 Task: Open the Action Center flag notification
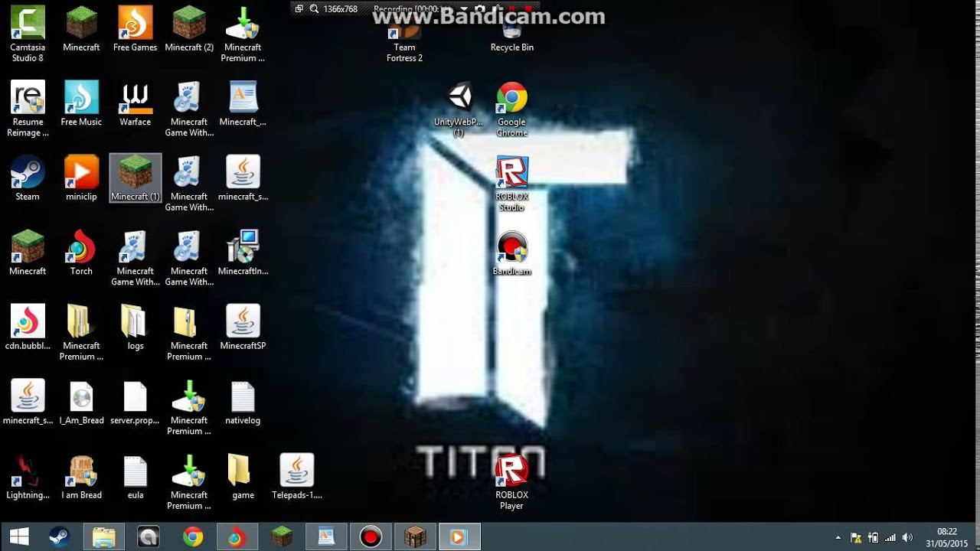[856, 538]
